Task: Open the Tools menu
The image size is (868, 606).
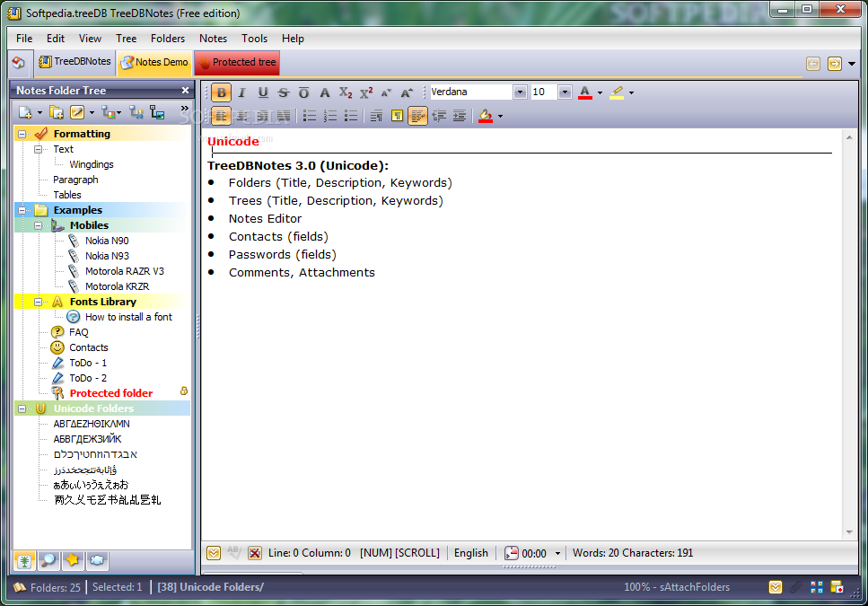Action: coord(254,39)
